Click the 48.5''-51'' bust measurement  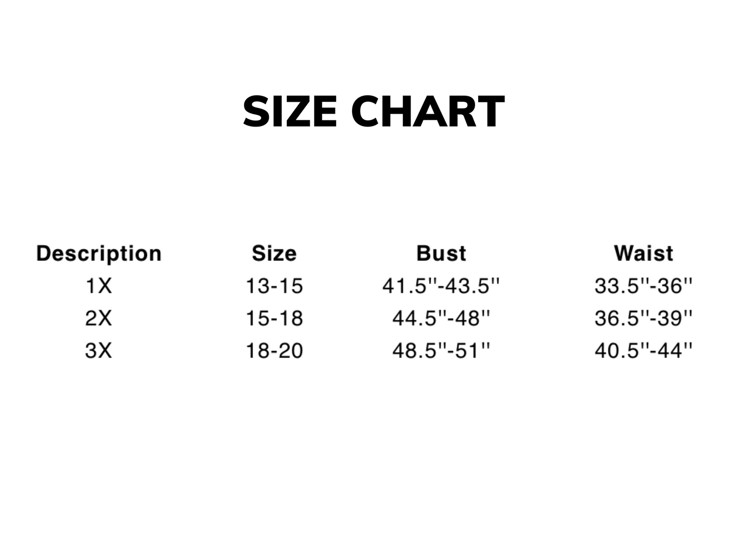[441, 351]
